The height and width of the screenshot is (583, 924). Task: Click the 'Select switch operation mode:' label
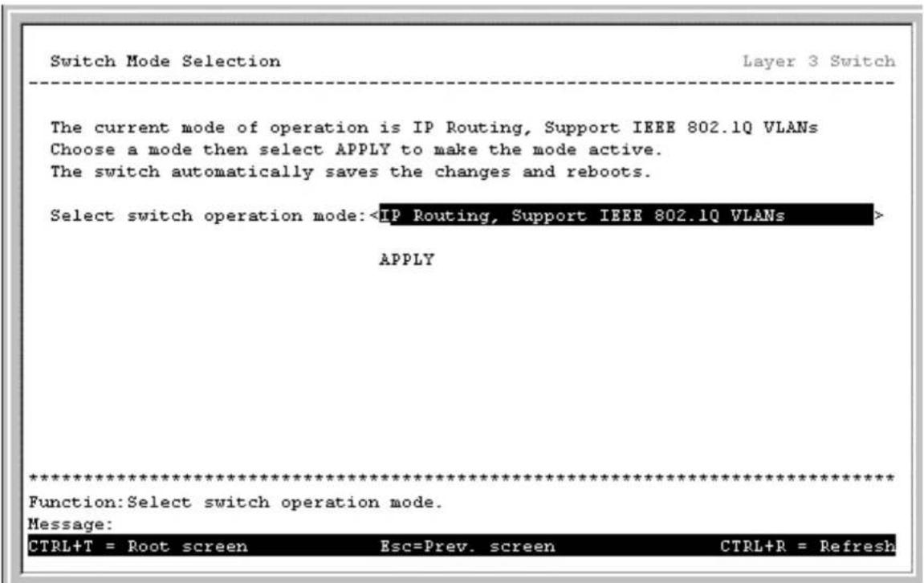tap(209, 216)
